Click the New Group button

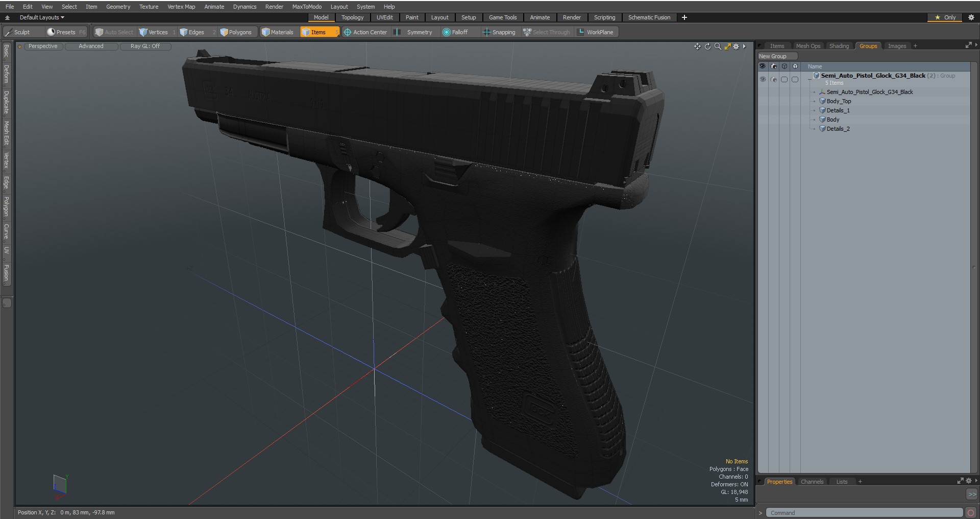click(x=777, y=56)
